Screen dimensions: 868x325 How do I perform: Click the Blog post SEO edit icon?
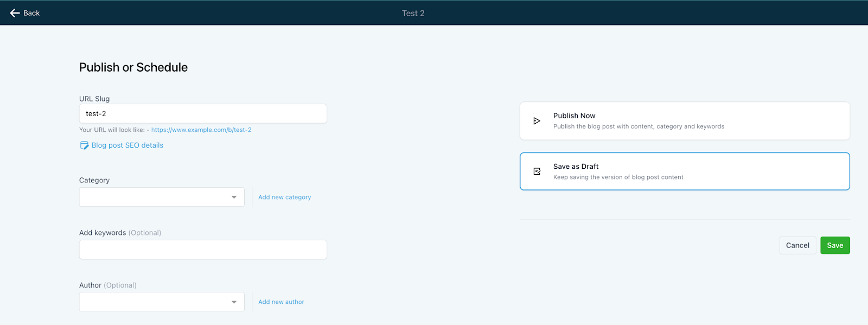(x=84, y=145)
